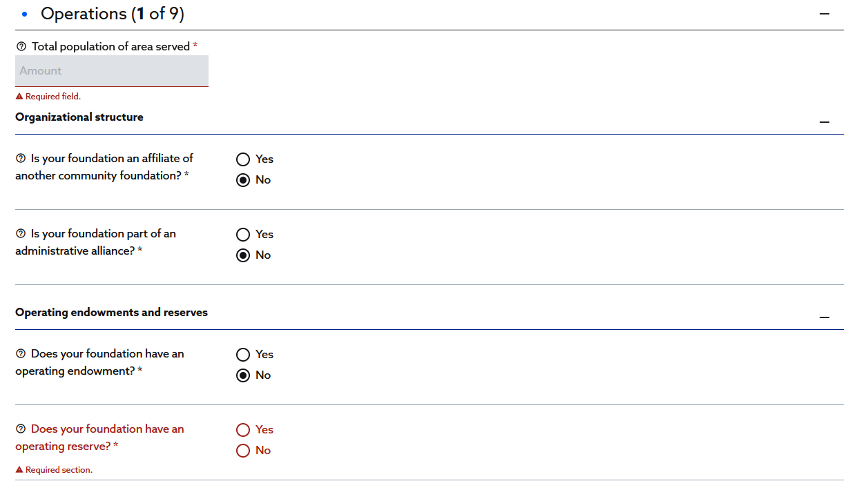868x490 pixels.
Task: Collapse the Organizational structure subsection
Action: (x=824, y=122)
